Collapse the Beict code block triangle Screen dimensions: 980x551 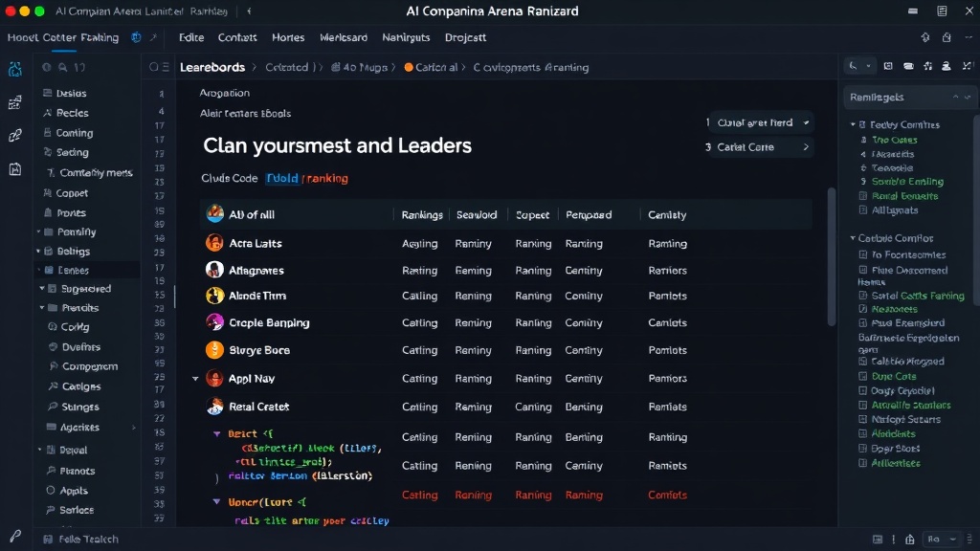tap(216, 433)
